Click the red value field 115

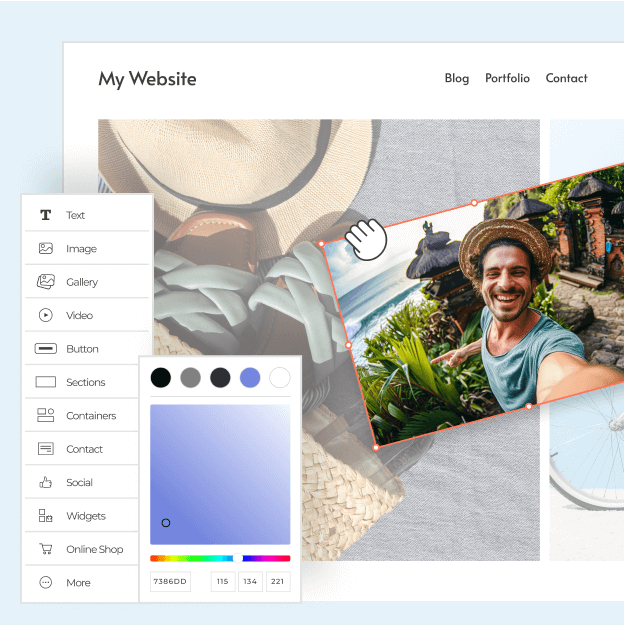coord(222,582)
